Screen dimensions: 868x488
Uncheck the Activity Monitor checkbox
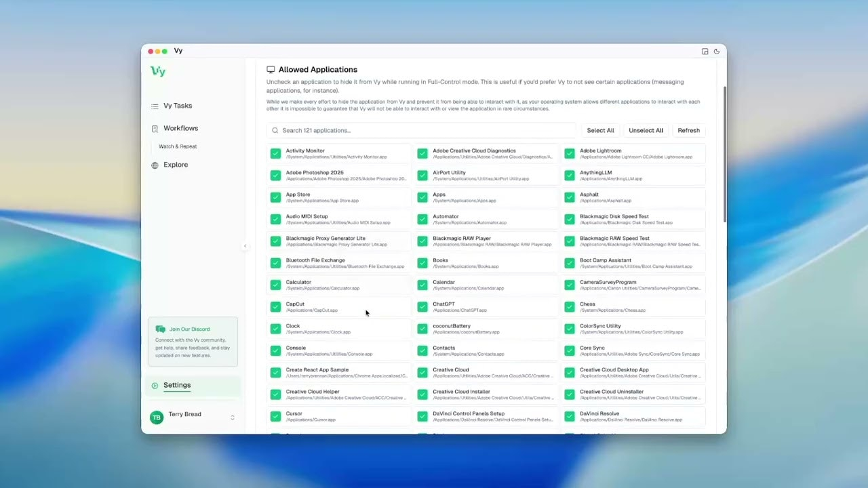(x=275, y=154)
